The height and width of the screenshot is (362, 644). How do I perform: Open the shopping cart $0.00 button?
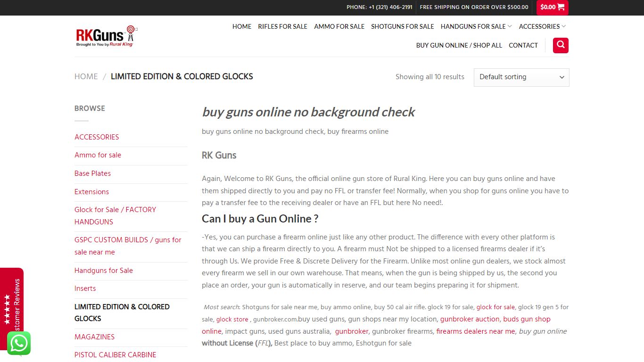coord(553,8)
